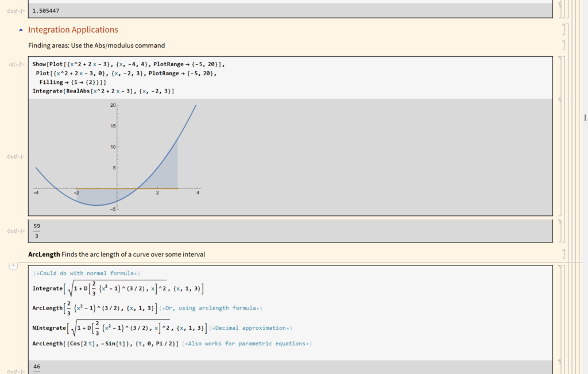Click the In[•]:= label beside the Show[Plot] cell
588x374 pixels.
(x=14, y=64)
